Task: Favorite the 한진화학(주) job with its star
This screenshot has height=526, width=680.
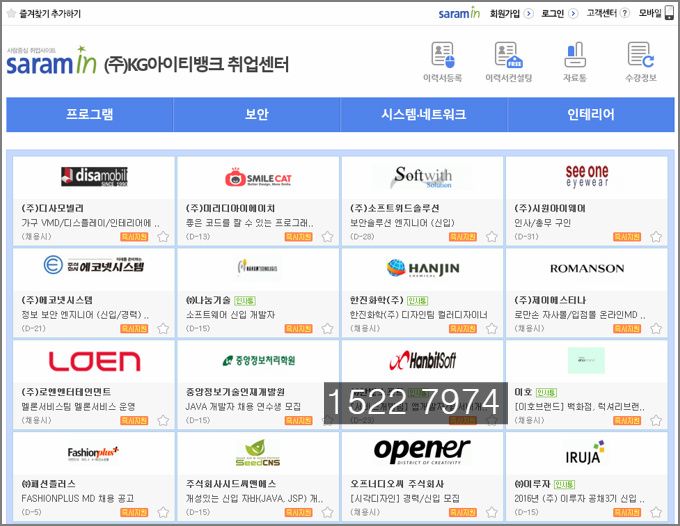Action: coord(491,329)
